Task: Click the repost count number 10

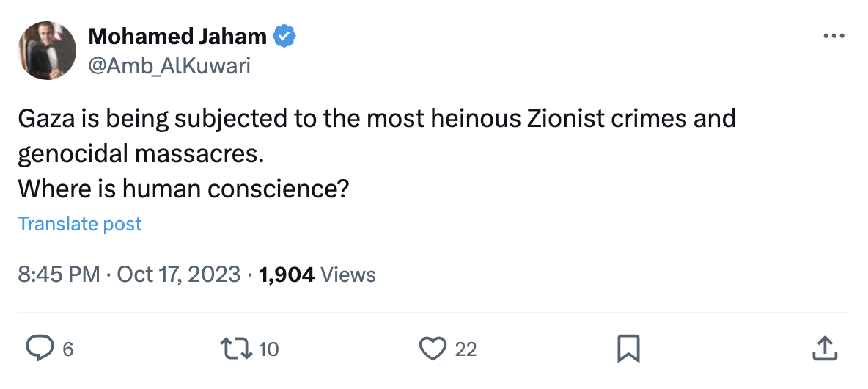Action: [x=269, y=349]
